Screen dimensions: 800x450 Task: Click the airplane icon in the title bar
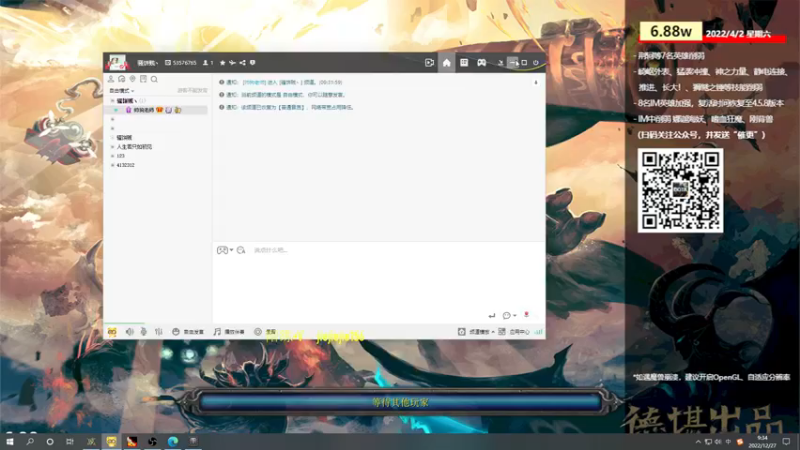pyautogui.click(x=232, y=63)
